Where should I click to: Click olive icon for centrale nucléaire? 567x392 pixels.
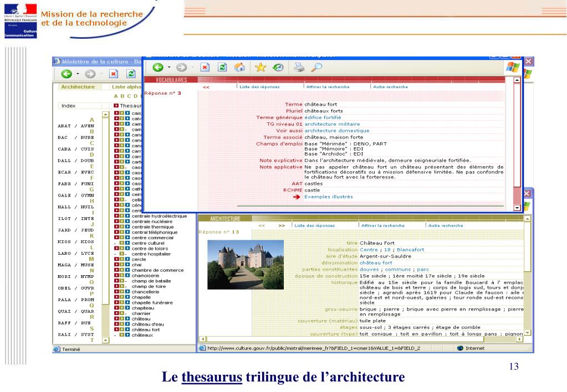(x=122, y=221)
